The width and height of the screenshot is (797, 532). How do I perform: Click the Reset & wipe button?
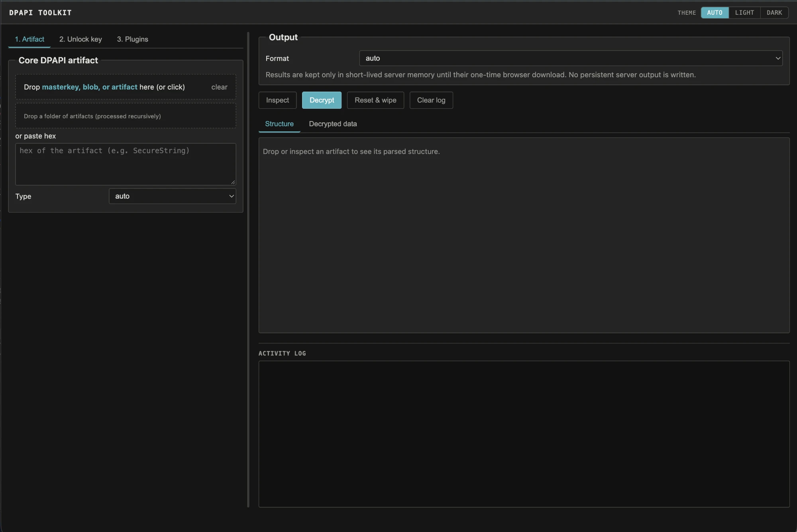pos(375,100)
